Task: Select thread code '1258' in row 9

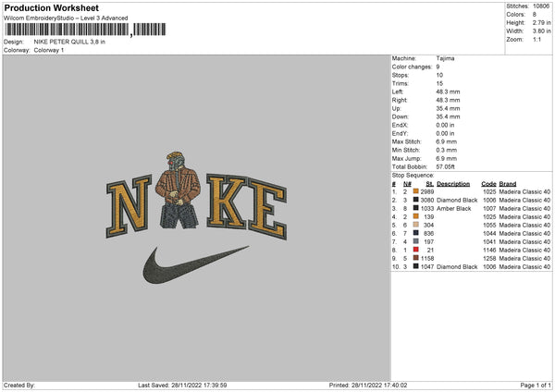Action: tap(489, 258)
